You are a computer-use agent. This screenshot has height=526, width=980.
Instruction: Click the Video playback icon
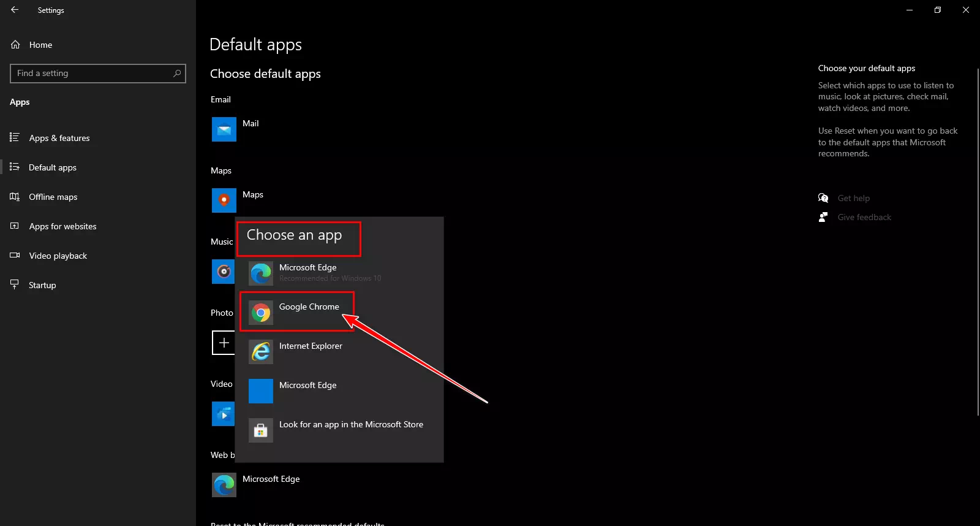(15, 255)
